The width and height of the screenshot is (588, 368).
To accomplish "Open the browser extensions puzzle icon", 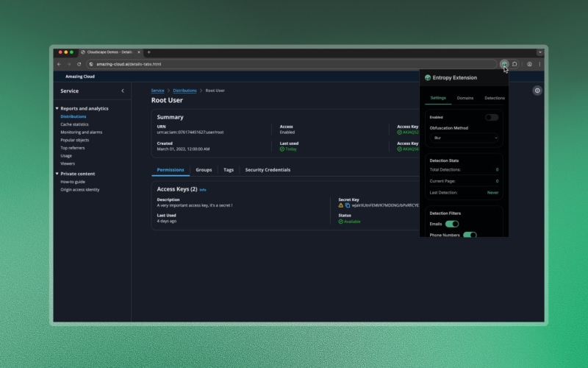I will 514,64.
